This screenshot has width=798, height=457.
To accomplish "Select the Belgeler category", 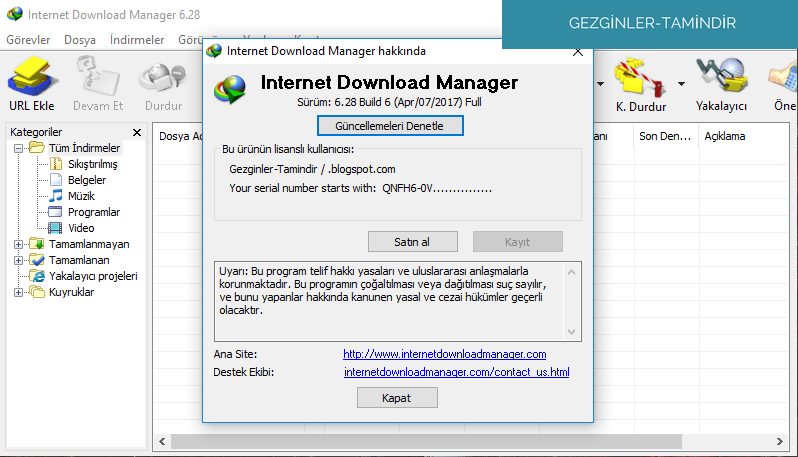I will click(x=86, y=180).
